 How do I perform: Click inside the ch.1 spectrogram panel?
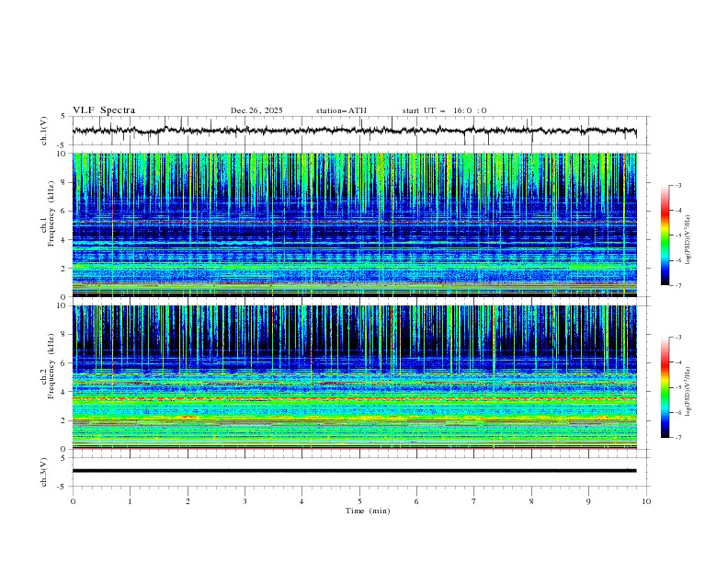pyautogui.click(x=354, y=225)
